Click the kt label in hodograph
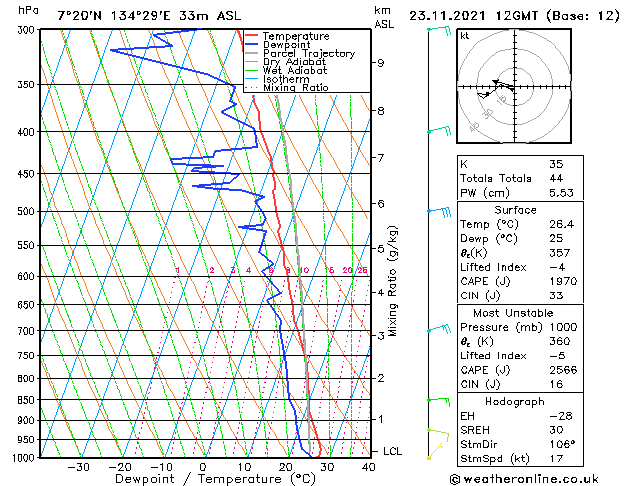Image resolution: width=629 pixels, height=486 pixels. [x=465, y=36]
